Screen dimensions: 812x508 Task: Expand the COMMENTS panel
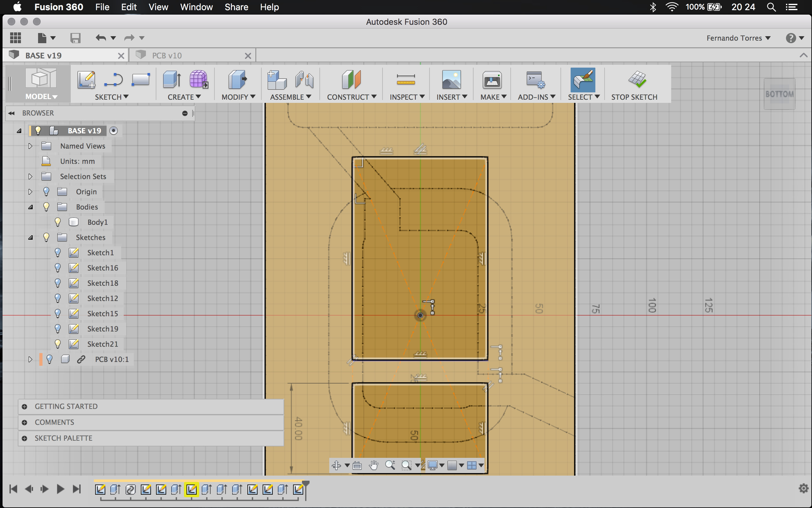coord(151,422)
